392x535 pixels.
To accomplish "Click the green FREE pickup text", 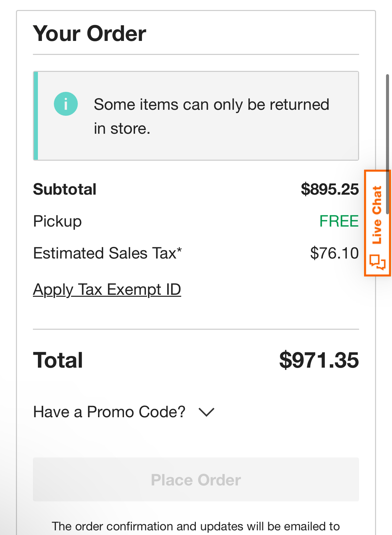I will coord(339,221).
